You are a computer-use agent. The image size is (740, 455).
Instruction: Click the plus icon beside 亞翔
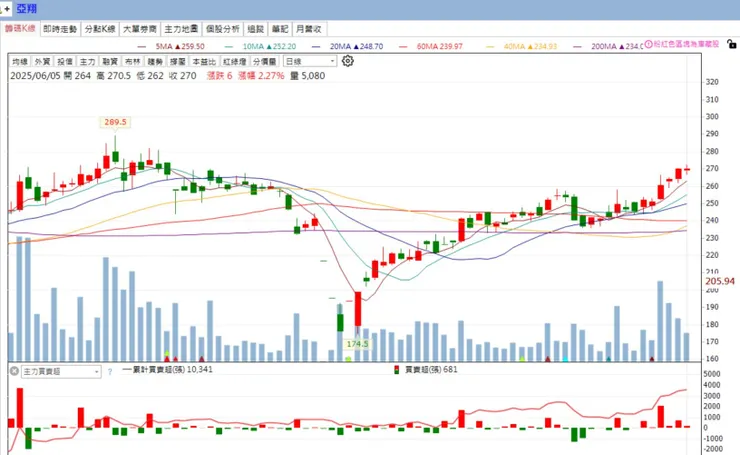[7, 8]
